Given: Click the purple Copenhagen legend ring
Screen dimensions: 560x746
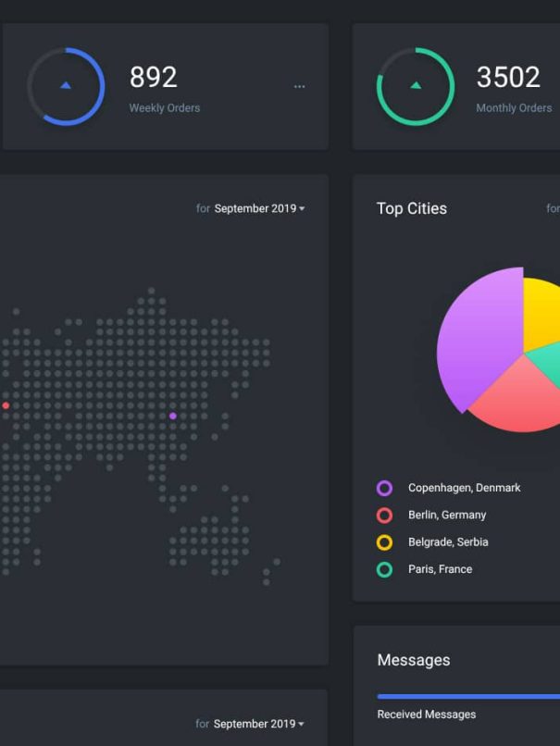Looking at the screenshot, I should (384, 488).
